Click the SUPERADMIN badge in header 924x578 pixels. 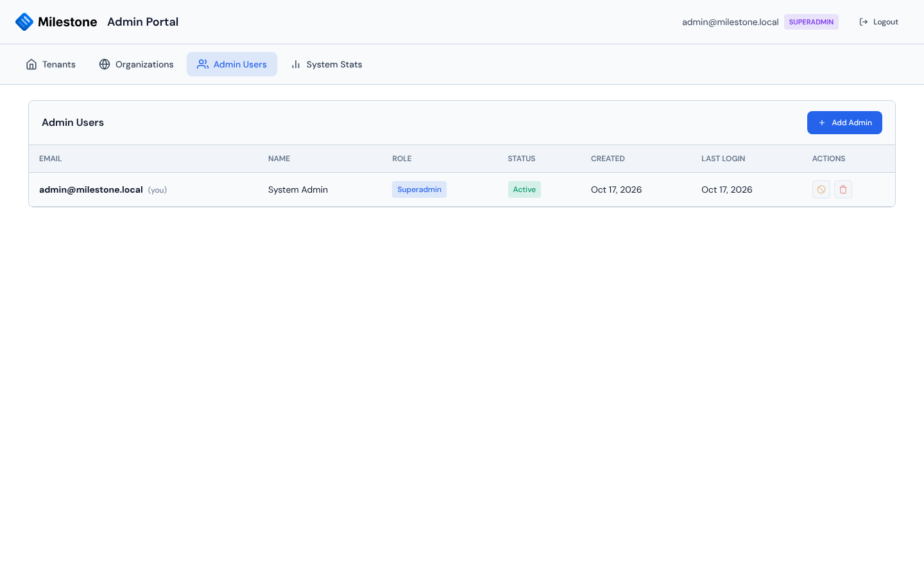click(x=811, y=22)
